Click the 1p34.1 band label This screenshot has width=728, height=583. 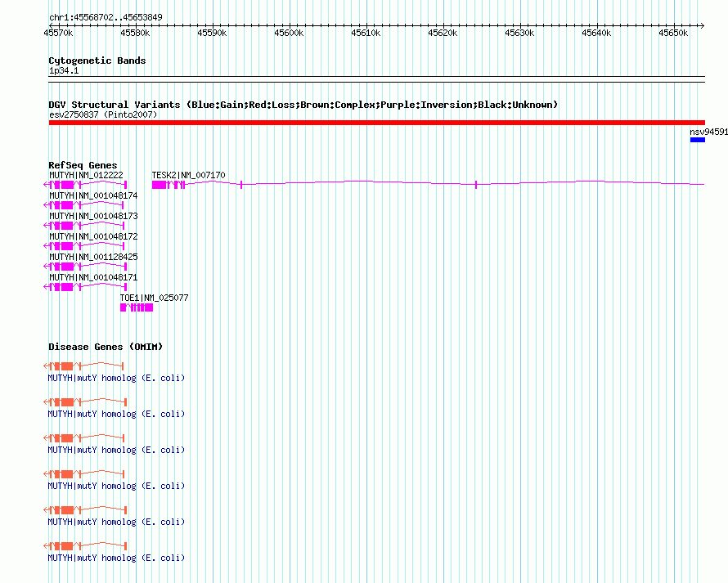click(x=64, y=70)
